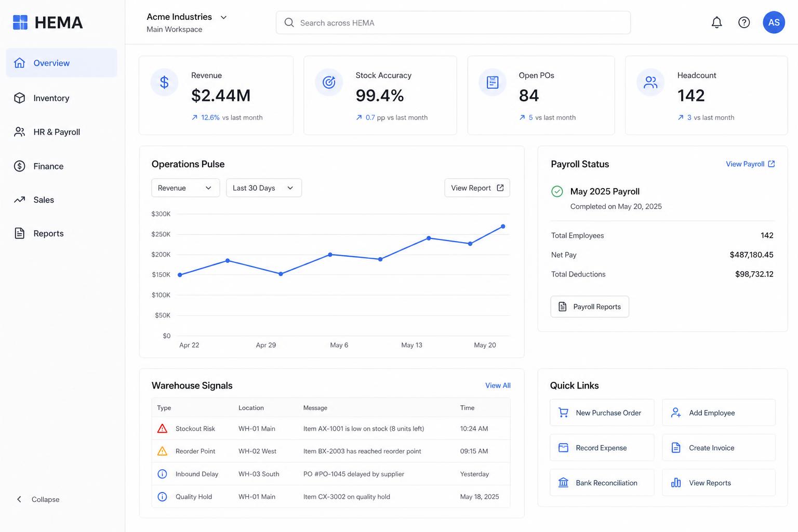The image size is (798, 532).
Task: Click the View Report button
Action: pos(477,188)
